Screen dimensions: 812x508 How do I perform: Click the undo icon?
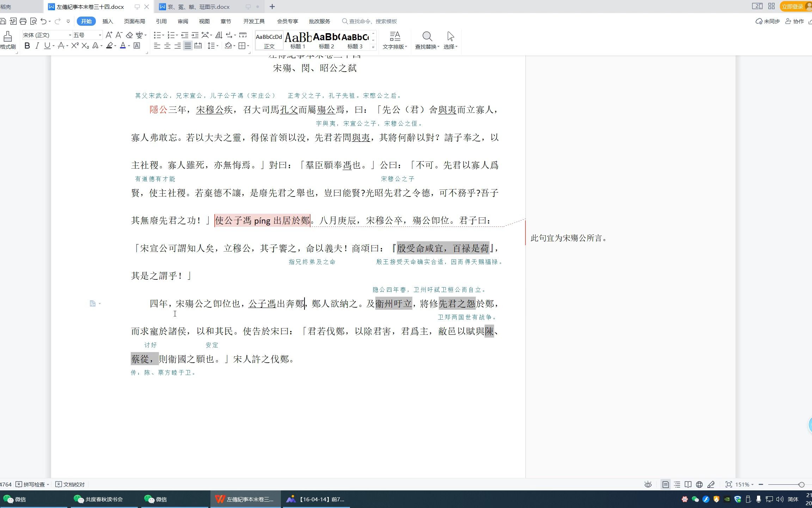tap(43, 21)
